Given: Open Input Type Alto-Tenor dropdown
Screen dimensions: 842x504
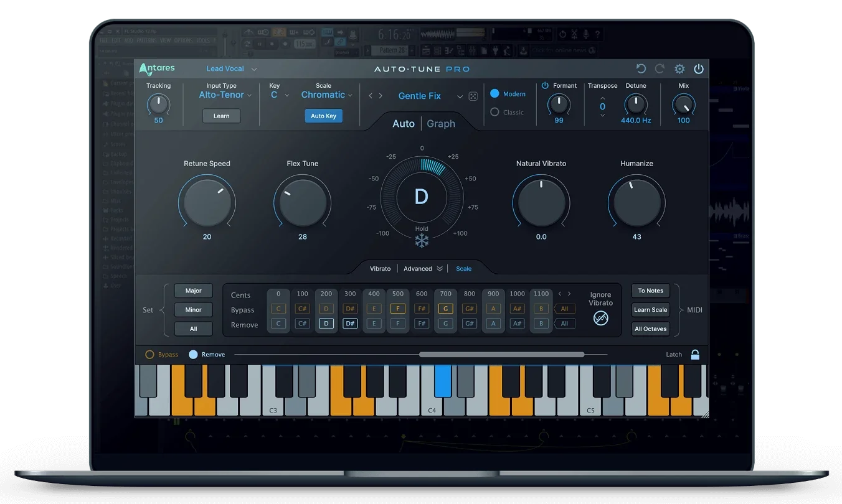Looking at the screenshot, I should 225,95.
